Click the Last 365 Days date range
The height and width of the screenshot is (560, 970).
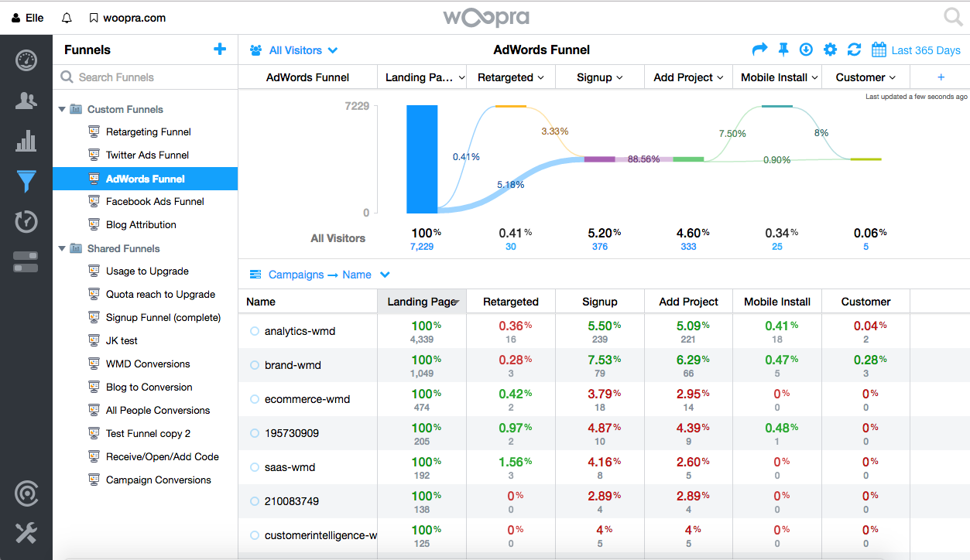tap(926, 50)
